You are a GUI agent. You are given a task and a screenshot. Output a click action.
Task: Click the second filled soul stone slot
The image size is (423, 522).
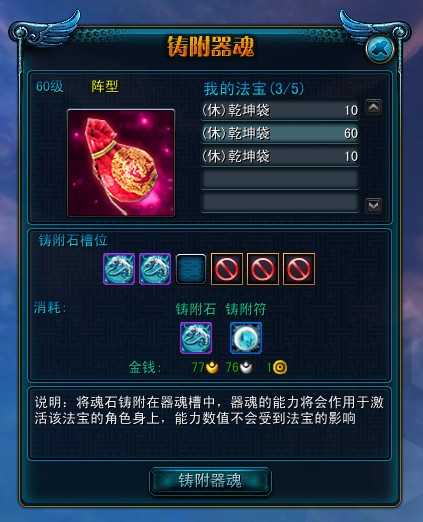click(155, 269)
